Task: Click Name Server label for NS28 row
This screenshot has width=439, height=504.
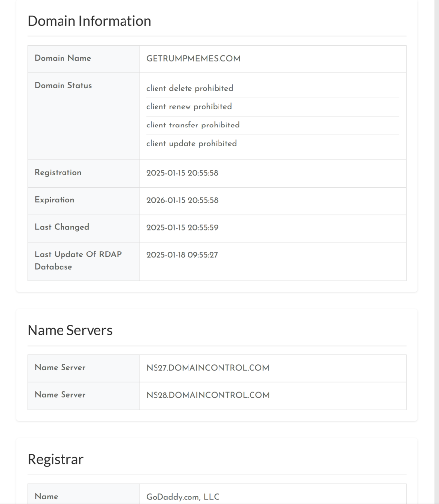Action: [x=83, y=396]
